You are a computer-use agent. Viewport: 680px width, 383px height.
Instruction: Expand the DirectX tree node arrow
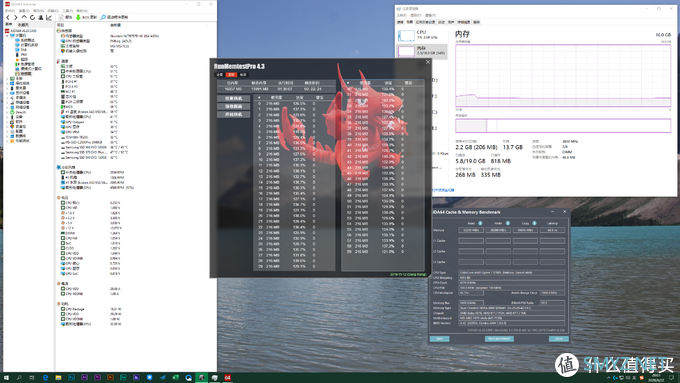[7, 112]
